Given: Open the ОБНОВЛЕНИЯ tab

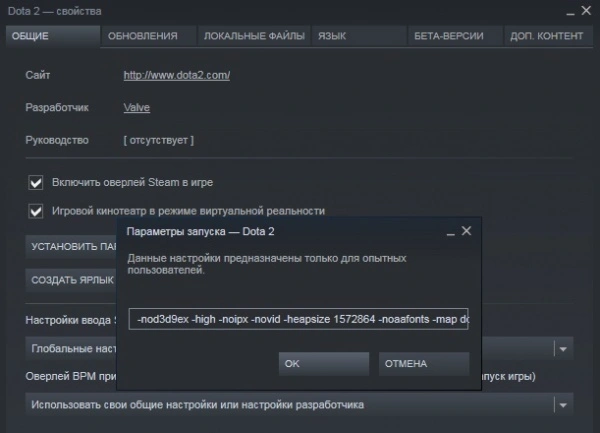Looking at the screenshot, I should coord(148,36).
